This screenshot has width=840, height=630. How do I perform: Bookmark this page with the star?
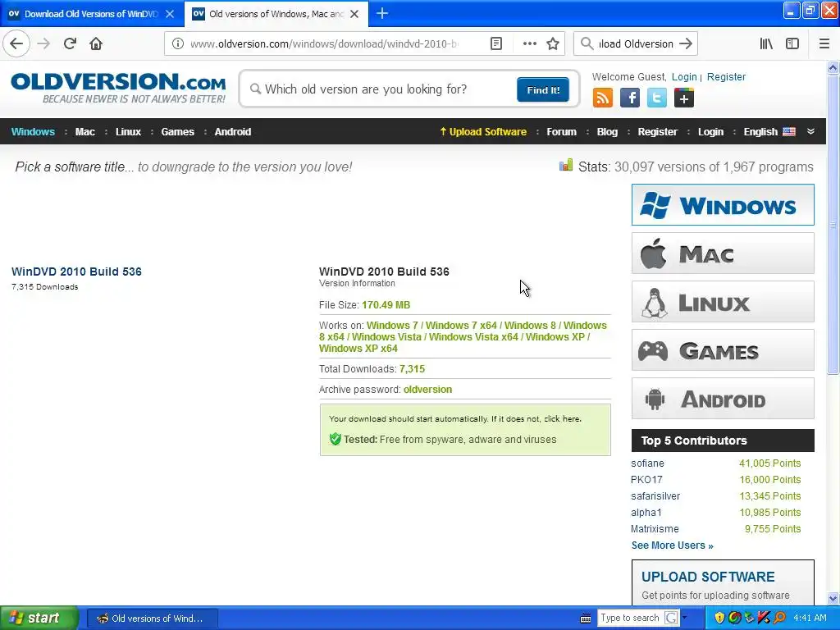[x=553, y=44]
